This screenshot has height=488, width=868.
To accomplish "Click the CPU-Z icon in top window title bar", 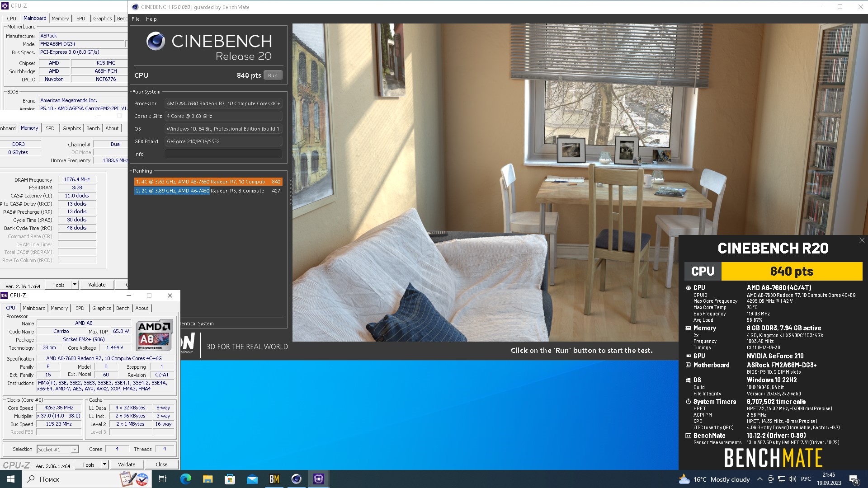I will click(5, 6).
